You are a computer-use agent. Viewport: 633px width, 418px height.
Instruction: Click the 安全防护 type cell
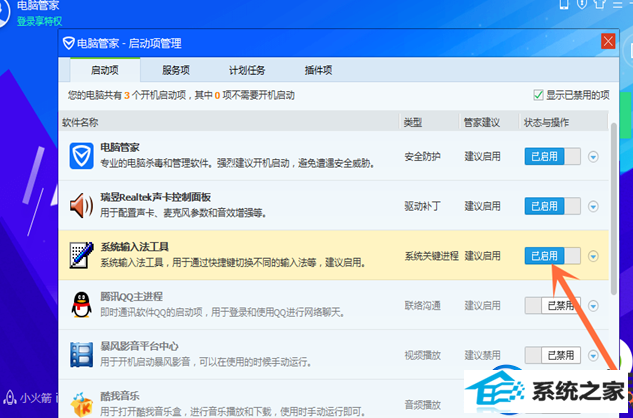pos(422,156)
